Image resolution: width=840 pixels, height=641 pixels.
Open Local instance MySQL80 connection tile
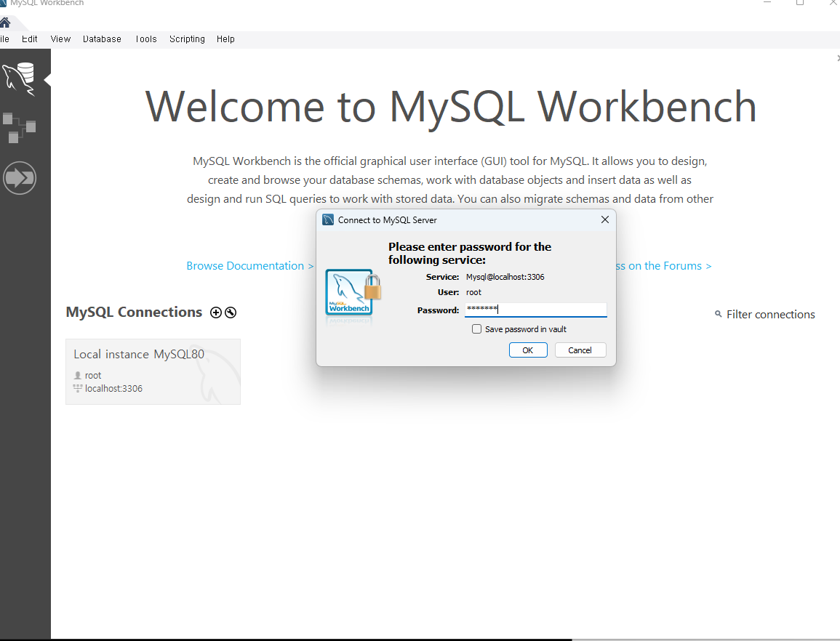pos(153,371)
